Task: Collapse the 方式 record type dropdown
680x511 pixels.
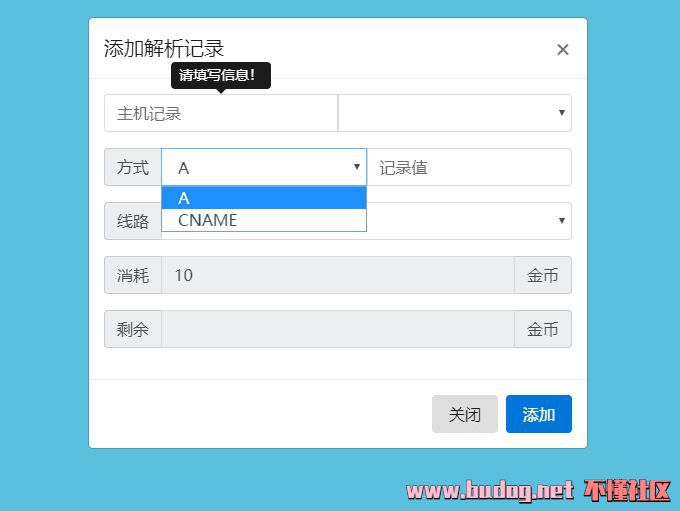Action: [x=264, y=167]
